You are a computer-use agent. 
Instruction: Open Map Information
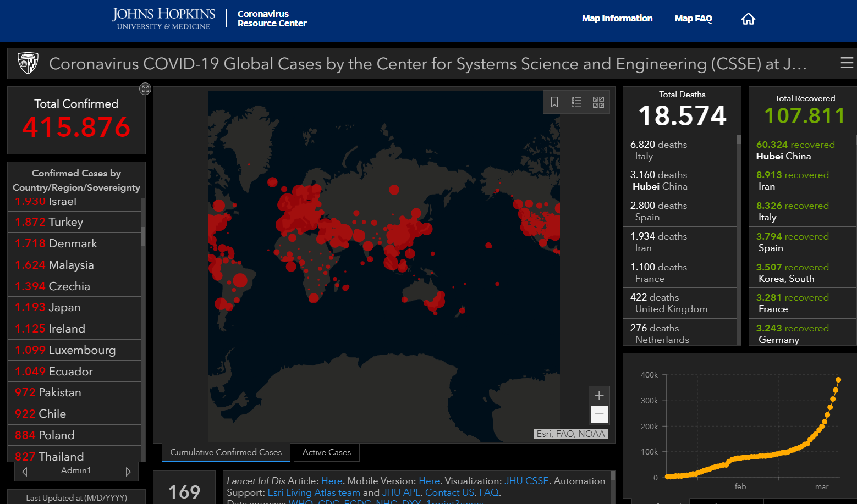click(x=617, y=19)
